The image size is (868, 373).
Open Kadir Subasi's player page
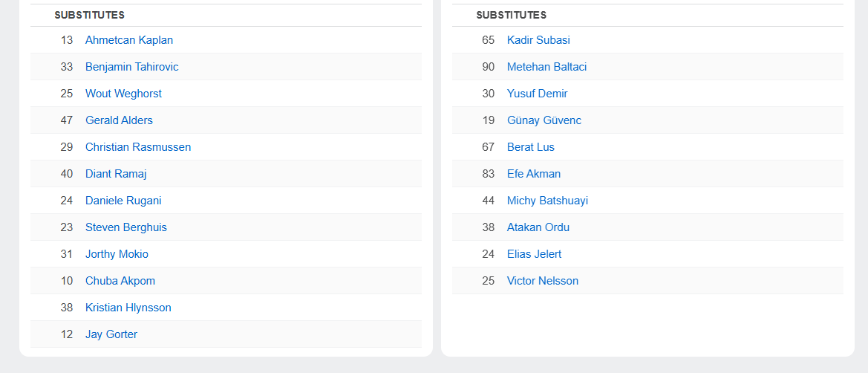pyautogui.click(x=538, y=40)
